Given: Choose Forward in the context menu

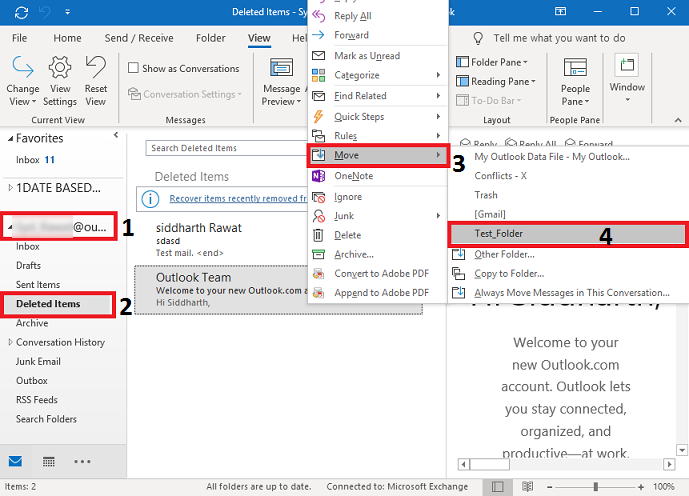Looking at the screenshot, I should 377,35.
